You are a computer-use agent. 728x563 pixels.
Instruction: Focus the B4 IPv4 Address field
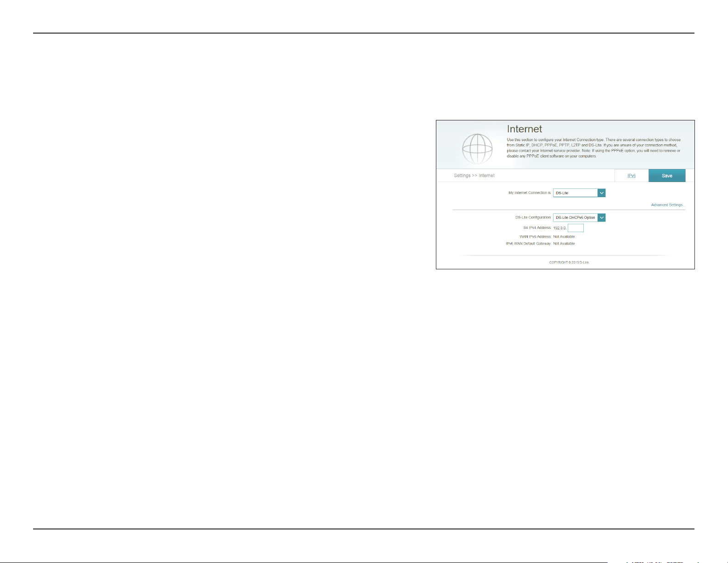pos(576,228)
